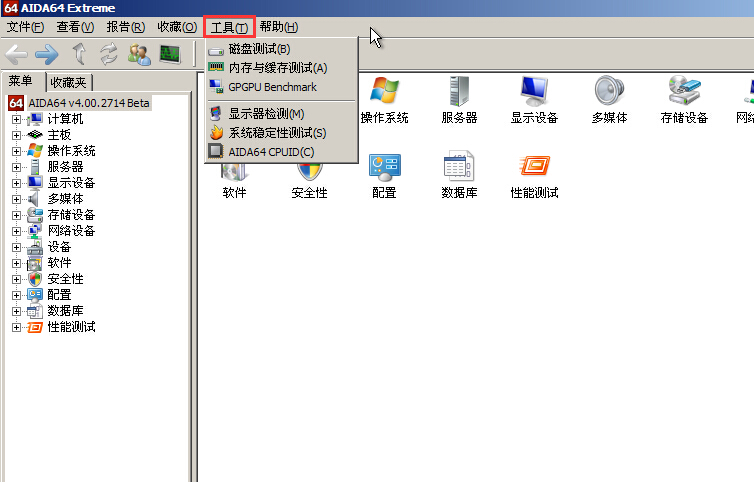Image resolution: width=754 pixels, height=482 pixels.
Task: Expand the 主板 tree node
Action: (16, 135)
